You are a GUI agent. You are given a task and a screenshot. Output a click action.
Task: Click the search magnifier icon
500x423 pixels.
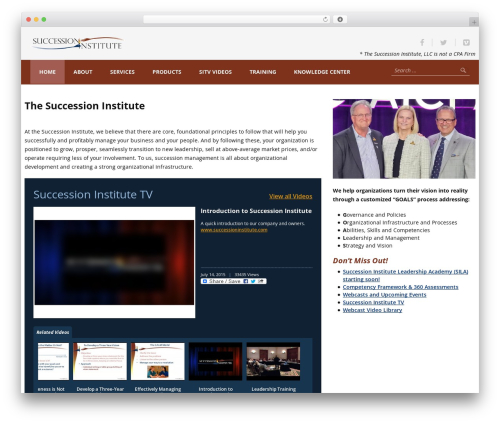pyautogui.click(x=463, y=70)
